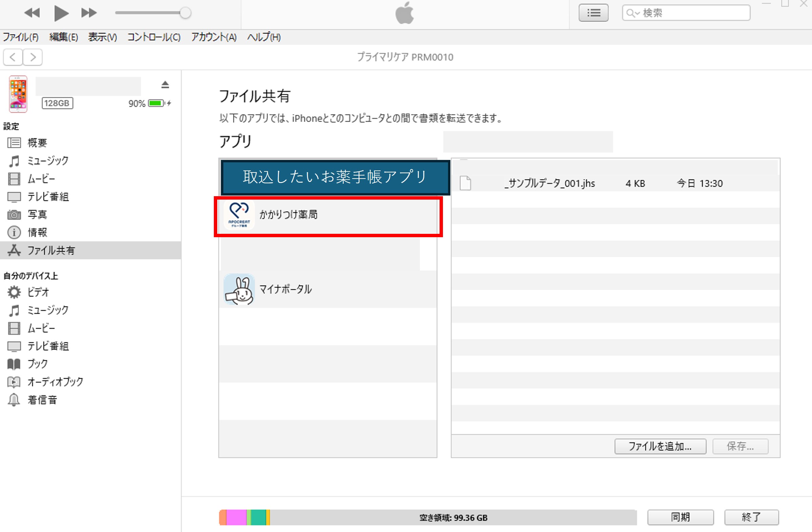Select file _サンプルデータ_001.jhs
The image size is (812, 532).
pos(550,183)
